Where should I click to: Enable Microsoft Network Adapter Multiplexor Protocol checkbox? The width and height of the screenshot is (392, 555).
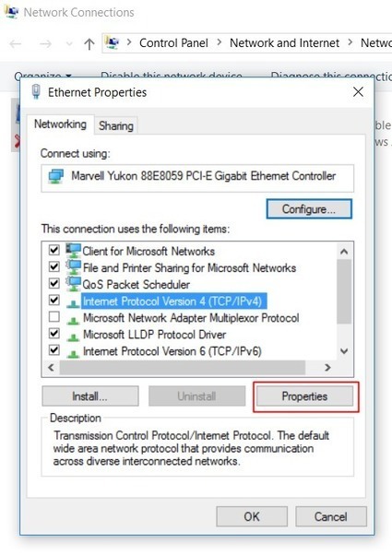pos(53,316)
